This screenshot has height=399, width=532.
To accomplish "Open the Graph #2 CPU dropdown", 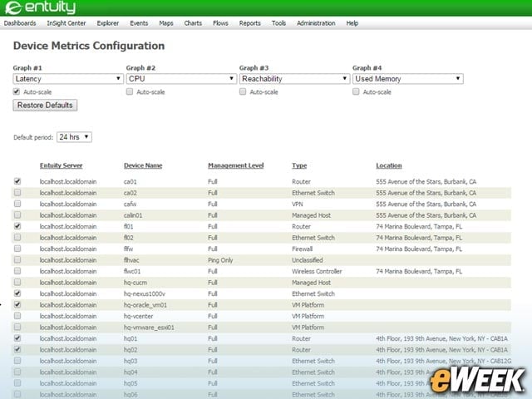I will tap(181, 79).
